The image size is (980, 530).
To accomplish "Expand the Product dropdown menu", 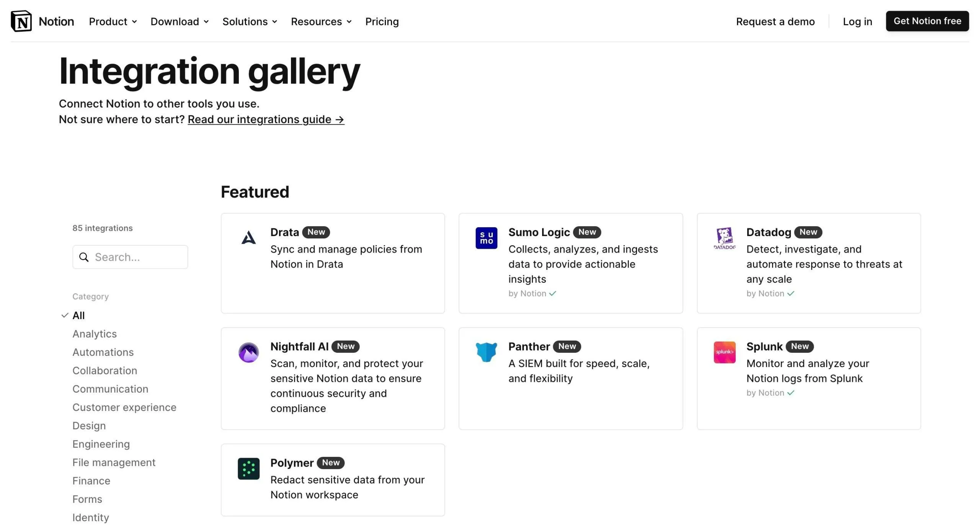I will (x=113, y=21).
